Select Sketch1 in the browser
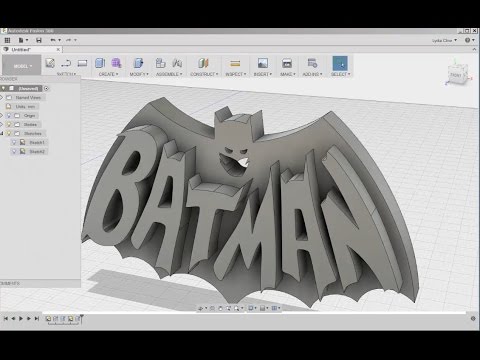This screenshot has width=480, height=360. tap(37, 142)
